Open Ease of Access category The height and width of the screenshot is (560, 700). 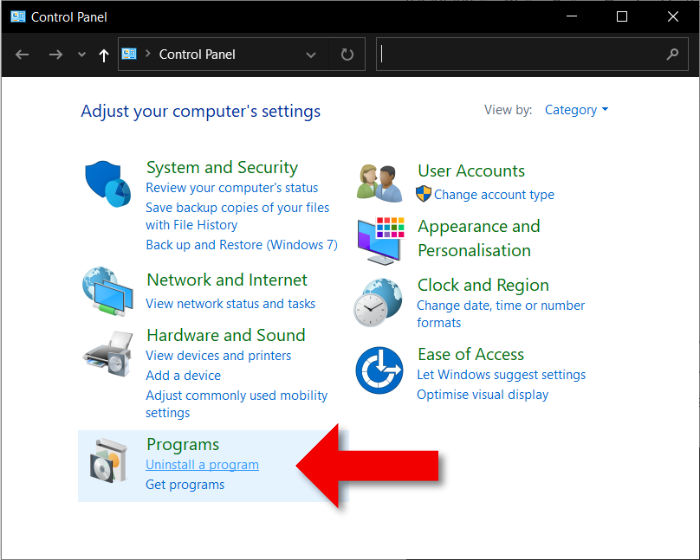pos(471,354)
